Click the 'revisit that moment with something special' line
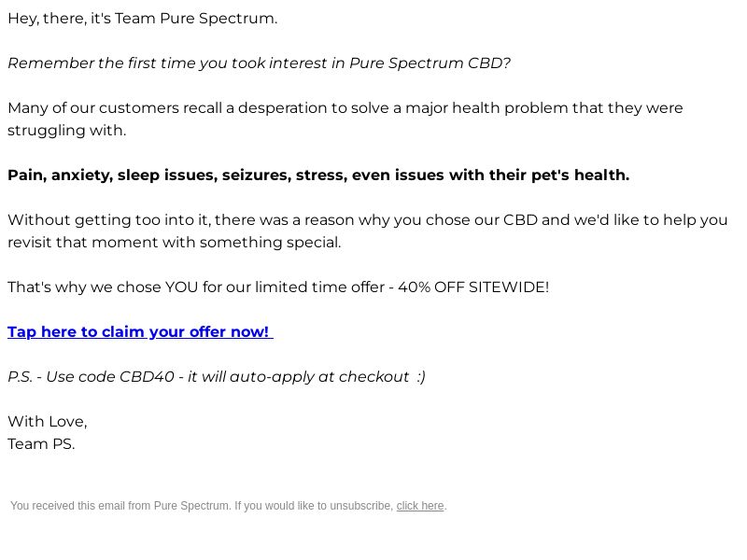 175,243
